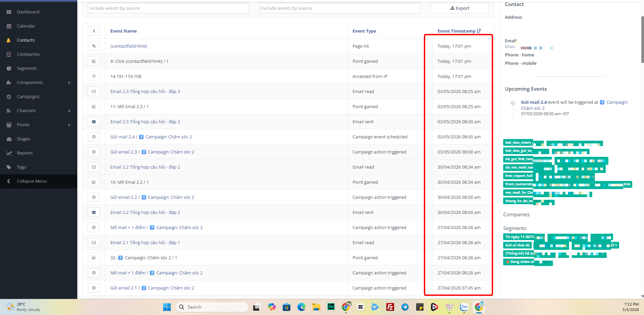
Task: Click the 'Include events by source' field
Action: pos(168,8)
